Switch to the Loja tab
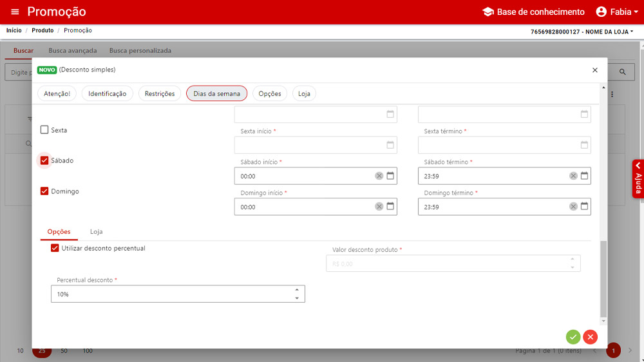 click(x=96, y=232)
